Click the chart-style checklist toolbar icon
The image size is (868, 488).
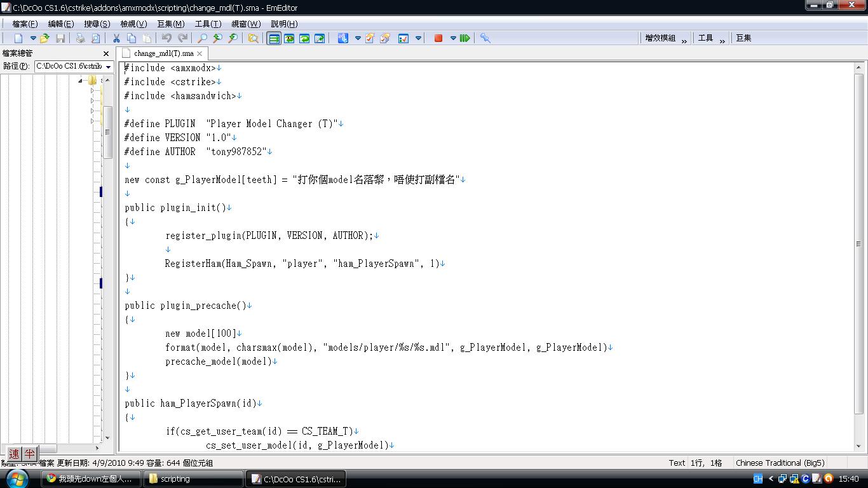point(403,38)
